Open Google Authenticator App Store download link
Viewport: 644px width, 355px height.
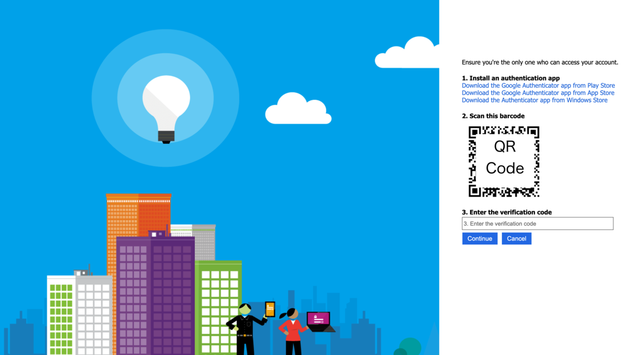point(538,93)
